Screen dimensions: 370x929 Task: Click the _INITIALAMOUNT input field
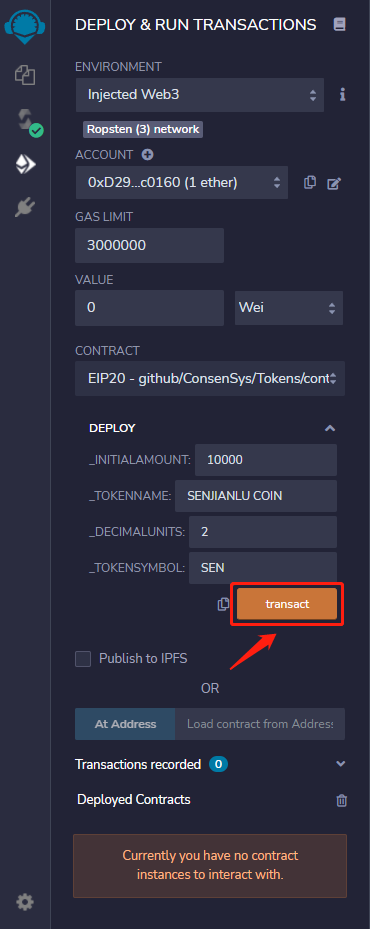(x=266, y=460)
